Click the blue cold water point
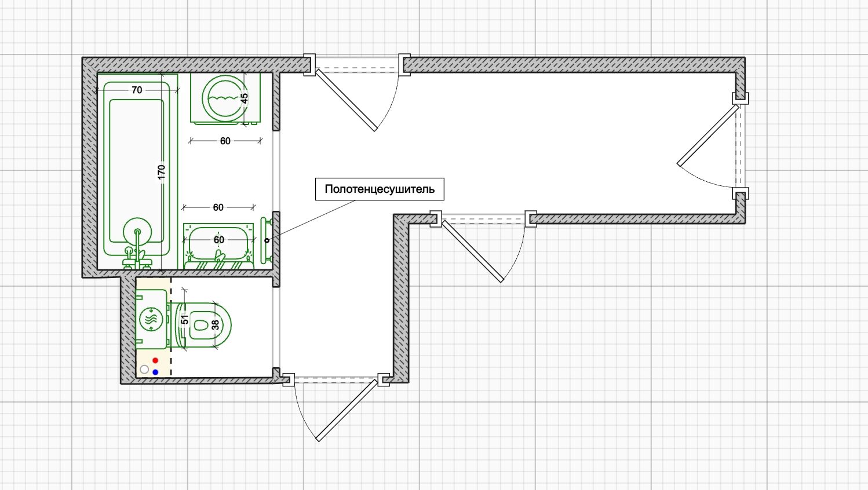The height and width of the screenshot is (490, 868). 155,372
